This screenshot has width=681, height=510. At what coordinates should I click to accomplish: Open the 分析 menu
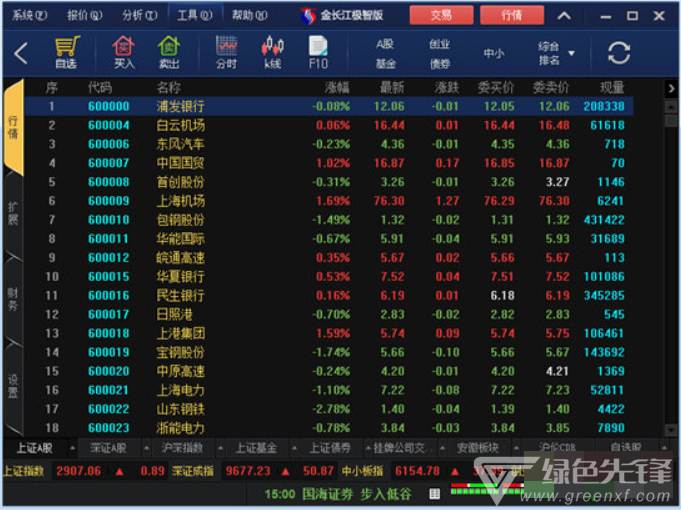coord(139,16)
